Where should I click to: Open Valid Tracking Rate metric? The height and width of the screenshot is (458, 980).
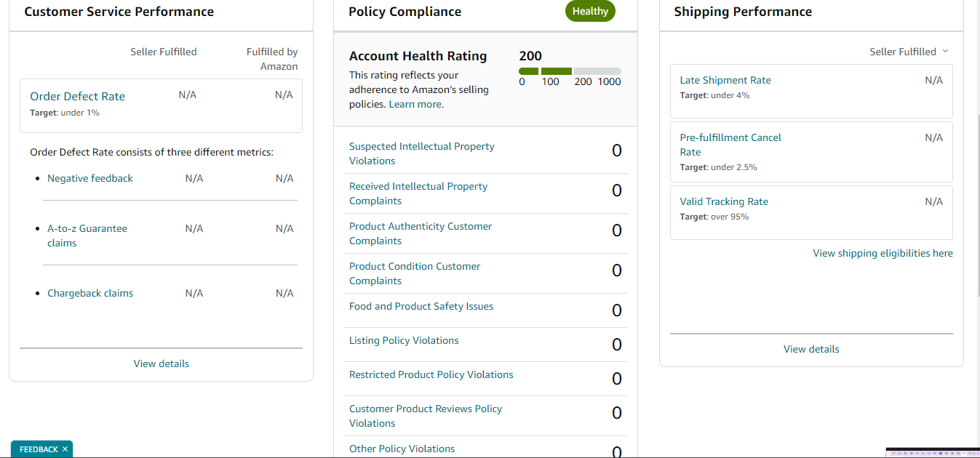coord(724,201)
